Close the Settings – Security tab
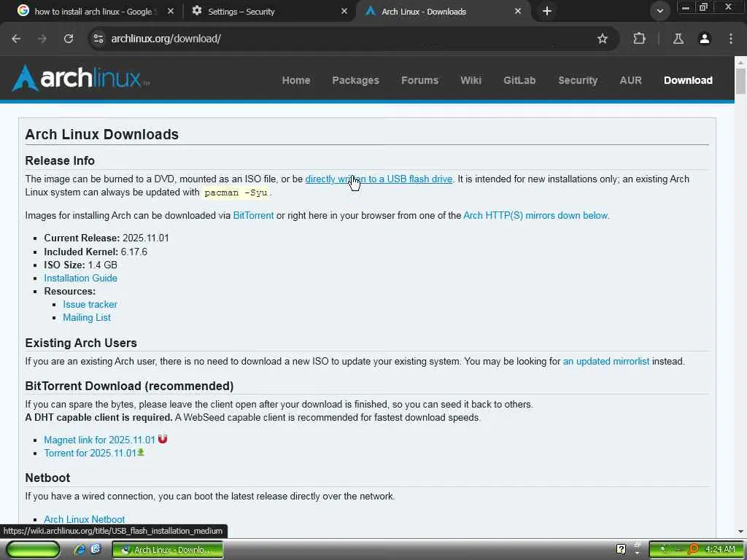Viewport: 747px width, 560px height. [344, 11]
